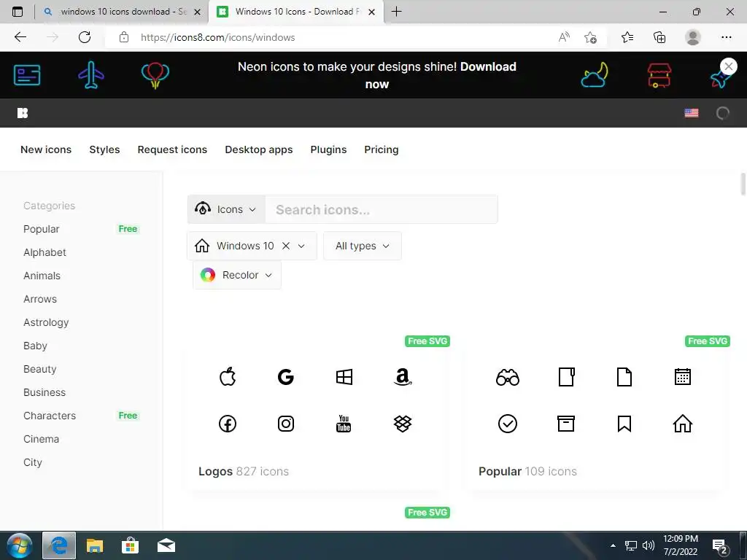Open the Favorites list button

tap(627, 37)
